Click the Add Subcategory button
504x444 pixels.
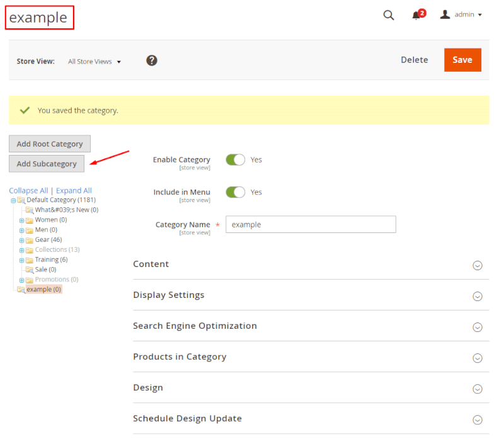[x=46, y=163]
